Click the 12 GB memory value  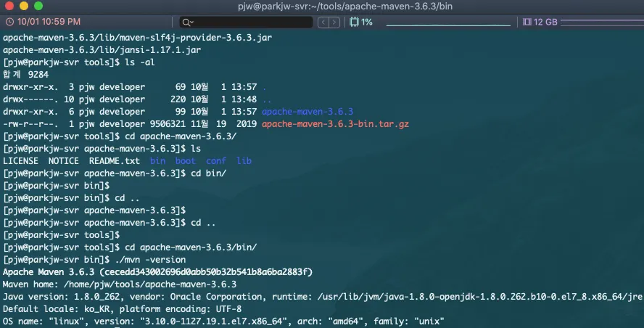[x=545, y=22]
